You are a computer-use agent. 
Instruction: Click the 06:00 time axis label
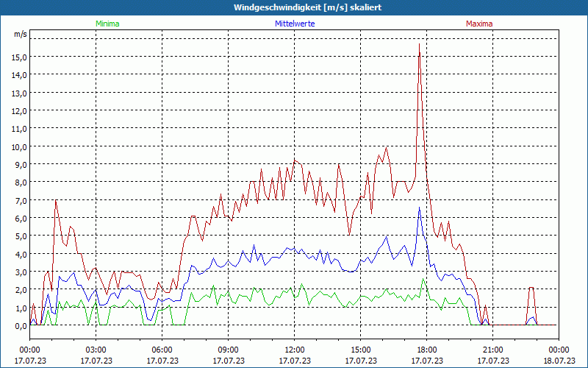pos(162,350)
